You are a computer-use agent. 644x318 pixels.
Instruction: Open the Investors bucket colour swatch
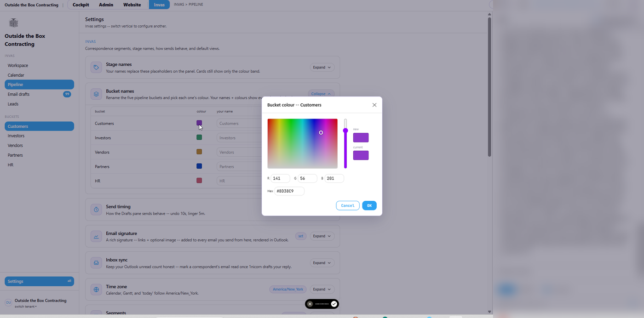coord(199,137)
